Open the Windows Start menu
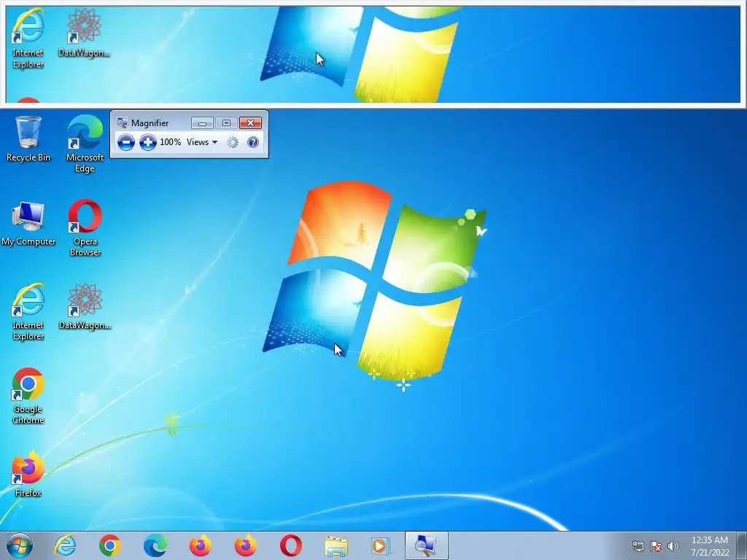747x560 pixels. click(x=20, y=545)
